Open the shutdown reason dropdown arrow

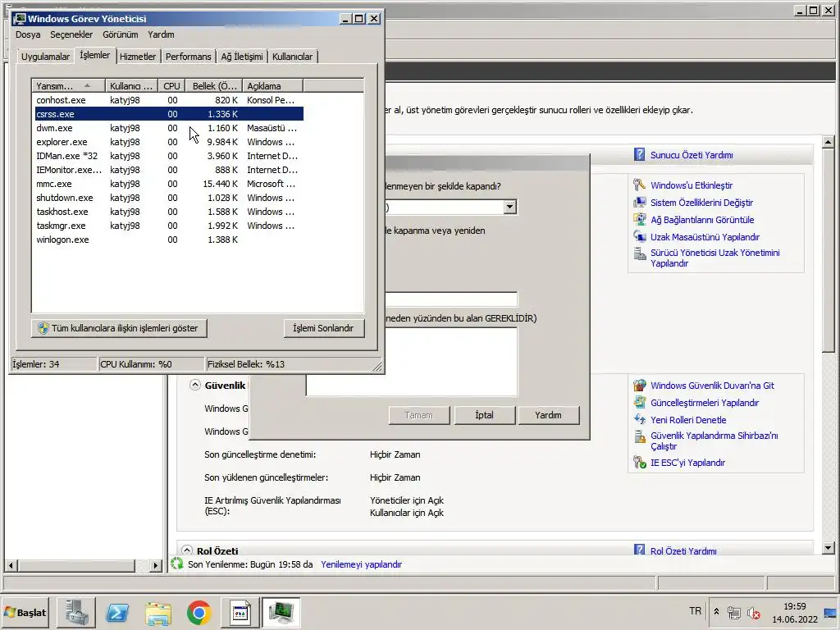click(x=510, y=207)
